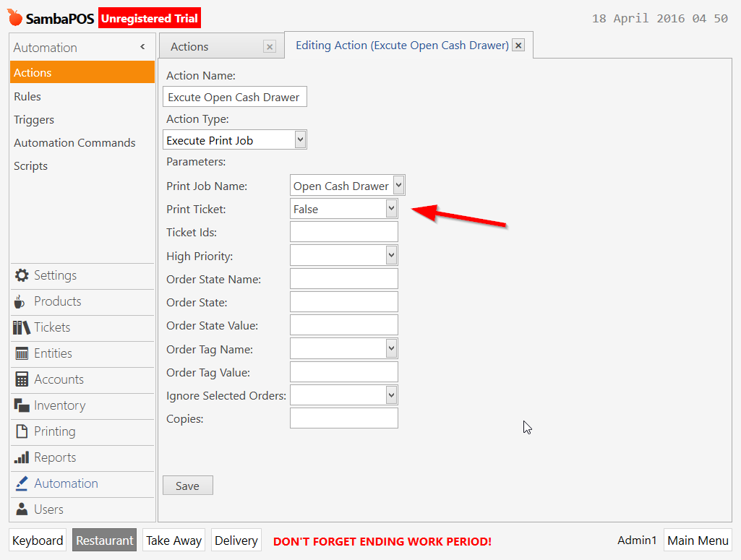Screen dimensions: 741x560
Task: Click the Tickets books icon
Action: pos(21,327)
